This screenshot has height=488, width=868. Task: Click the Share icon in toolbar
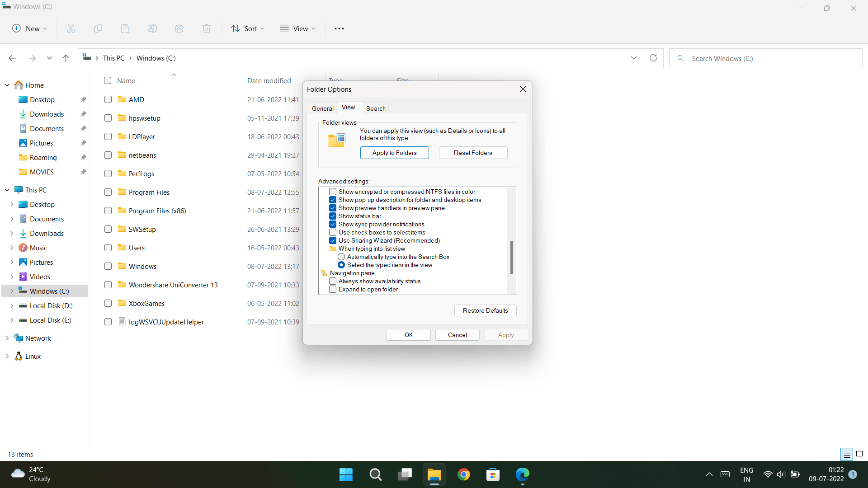click(179, 28)
